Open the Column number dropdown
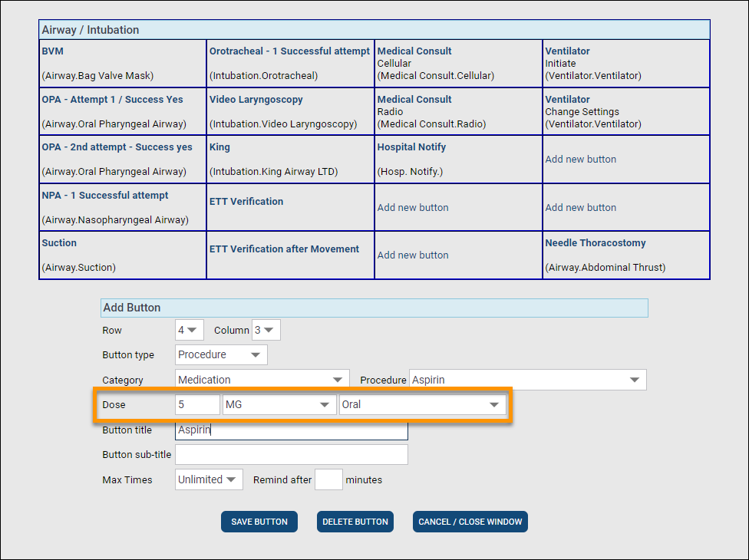The image size is (749, 560). (x=266, y=330)
